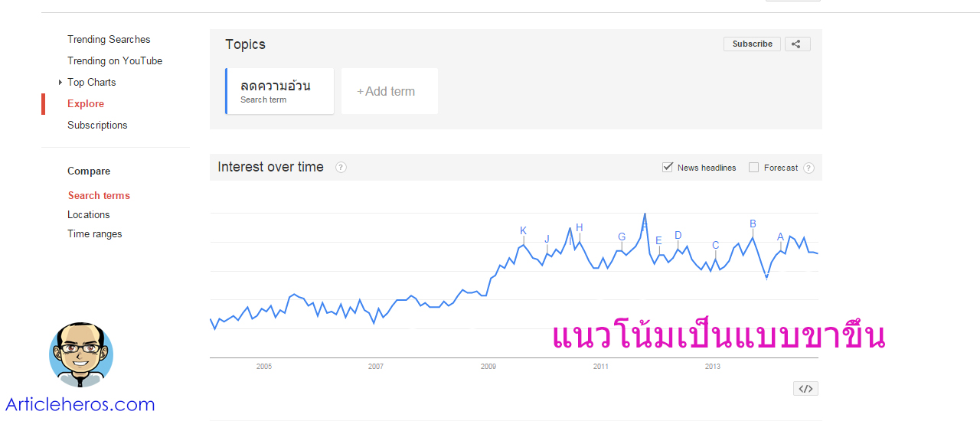Expand the Top Charts arrow
This screenshot has height=421, width=980.
point(60,83)
